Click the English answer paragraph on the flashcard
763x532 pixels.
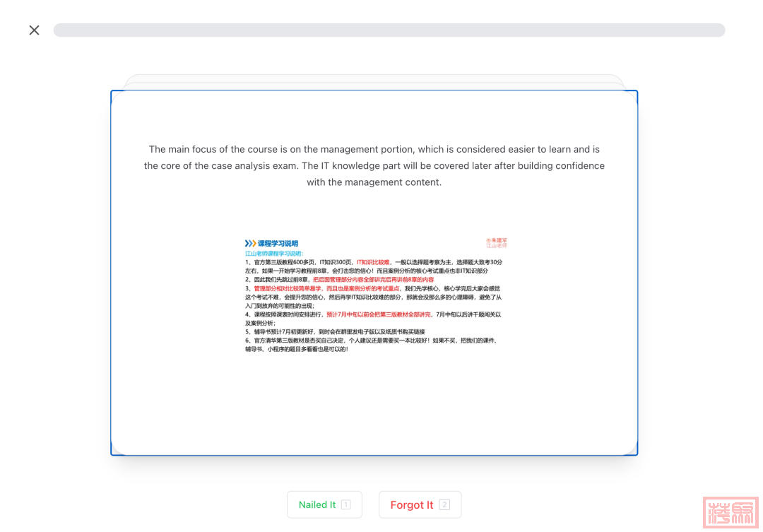(x=374, y=165)
